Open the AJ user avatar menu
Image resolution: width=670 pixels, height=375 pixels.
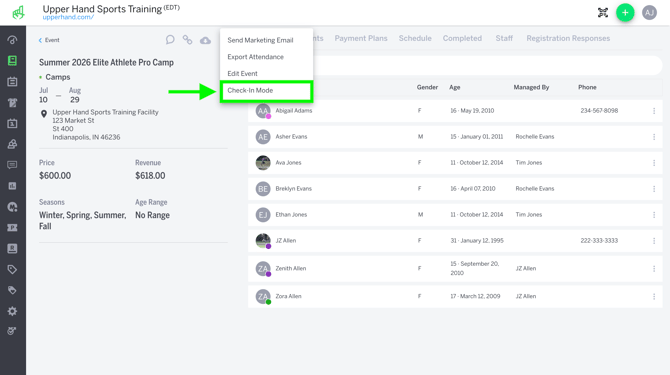(649, 12)
